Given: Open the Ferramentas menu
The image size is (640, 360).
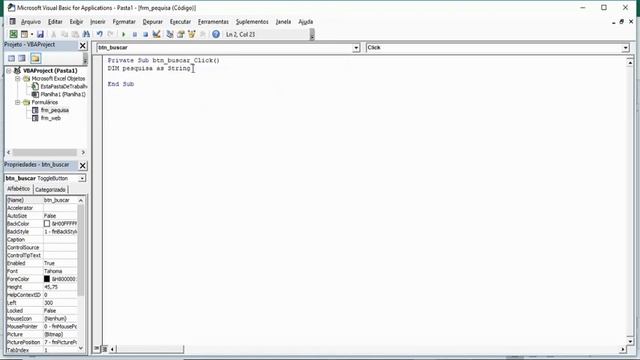Looking at the screenshot, I should tap(213, 22).
